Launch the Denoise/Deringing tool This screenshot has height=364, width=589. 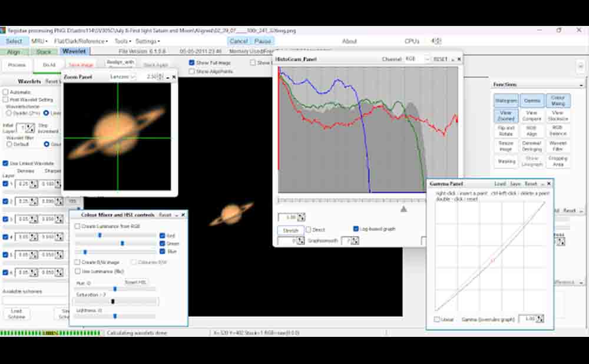click(x=532, y=146)
